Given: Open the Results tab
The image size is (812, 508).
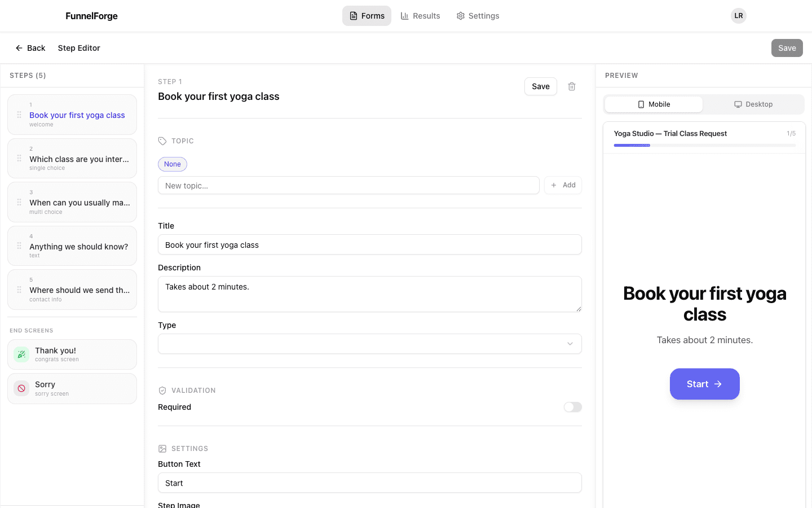Looking at the screenshot, I should pyautogui.click(x=420, y=16).
